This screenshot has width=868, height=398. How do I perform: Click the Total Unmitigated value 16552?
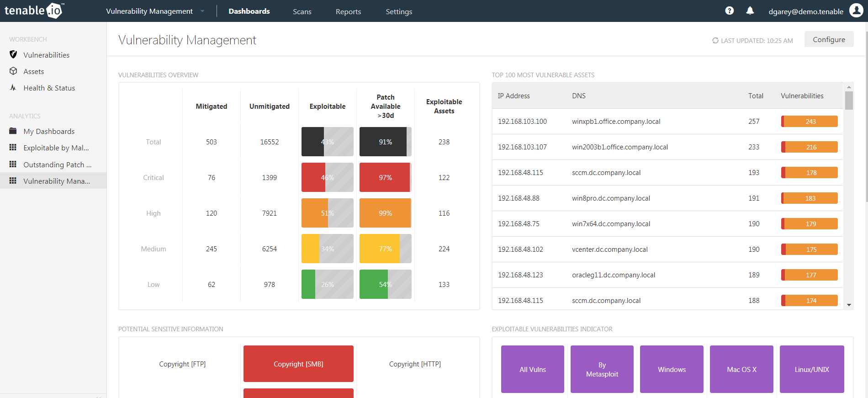pyautogui.click(x=270, y=142)
